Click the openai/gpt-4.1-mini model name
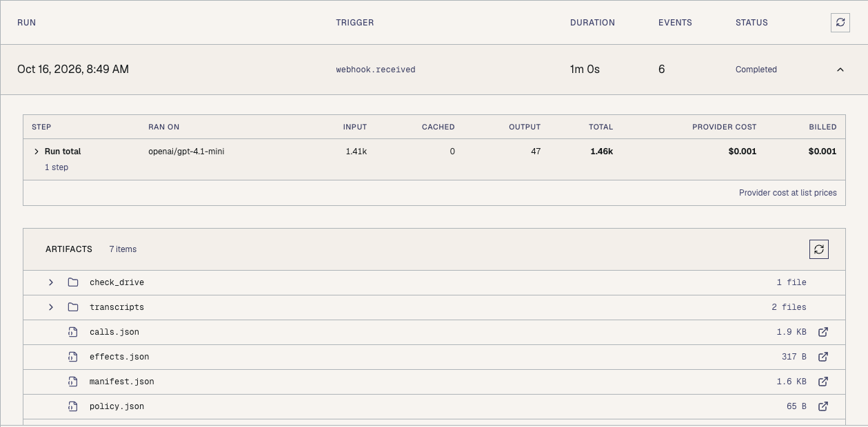Viewport: 868px width, 427px height. [x=186, y=152]
